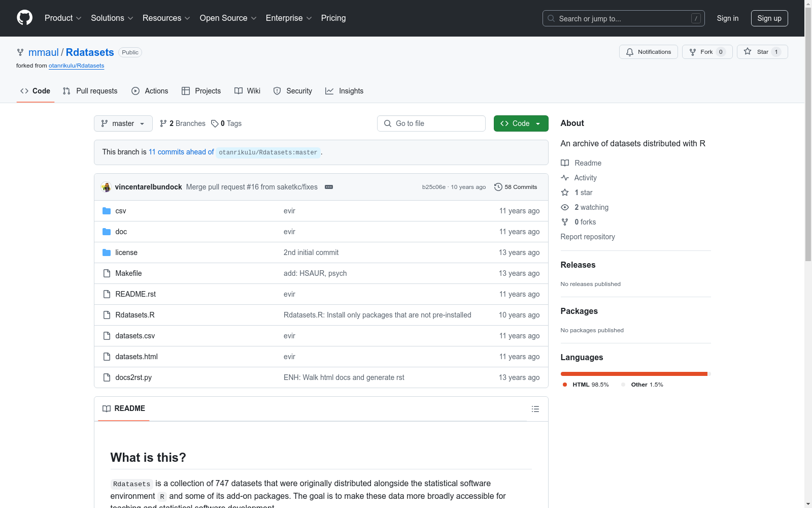Click the Releases heading link
Screen dimensions: 812x508
pyautogui.click(x=578, y=265)
